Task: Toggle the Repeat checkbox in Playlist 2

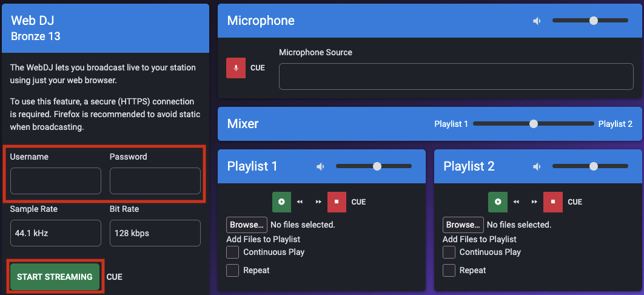Action: (449, 270)
